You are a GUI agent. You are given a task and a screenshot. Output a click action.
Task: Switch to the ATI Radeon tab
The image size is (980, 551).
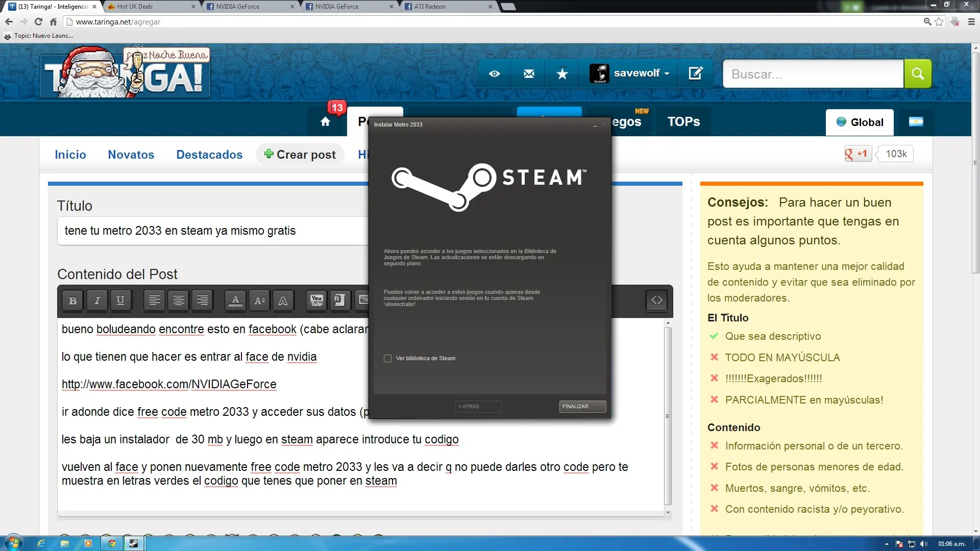pos(448,7)
